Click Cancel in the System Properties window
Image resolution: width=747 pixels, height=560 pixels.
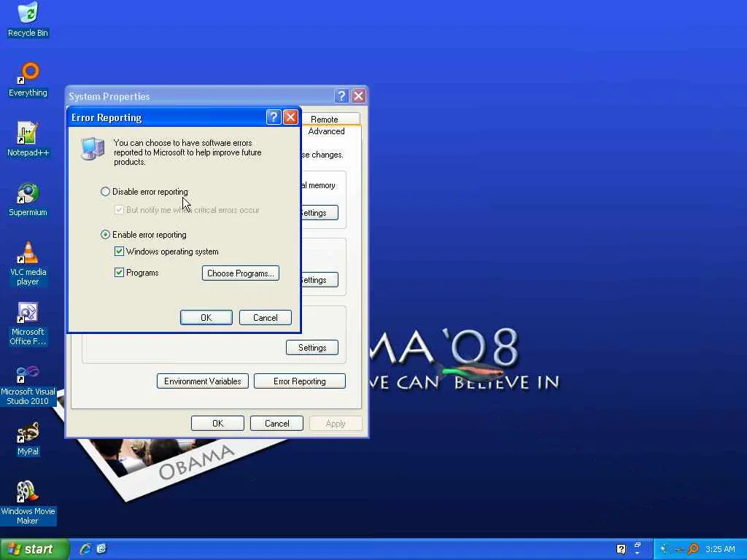pyautogui.click(x=276, y=424)
